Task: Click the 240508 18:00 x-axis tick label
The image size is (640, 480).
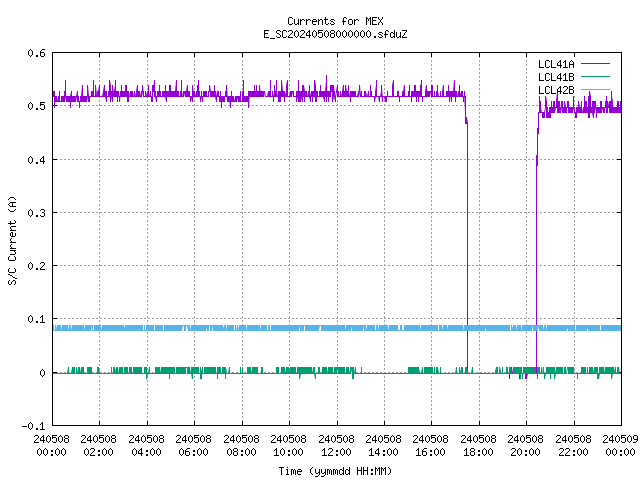Action: click(x=478, y=446)
